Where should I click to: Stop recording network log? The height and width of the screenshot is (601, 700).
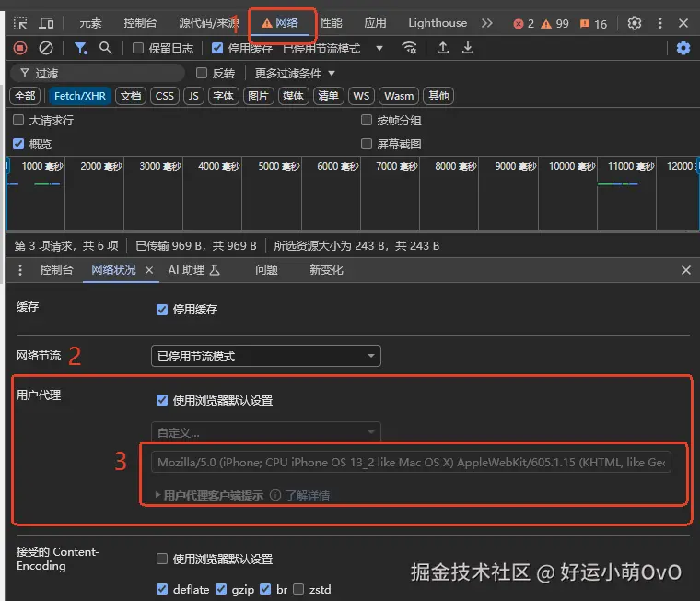point(20,48)
